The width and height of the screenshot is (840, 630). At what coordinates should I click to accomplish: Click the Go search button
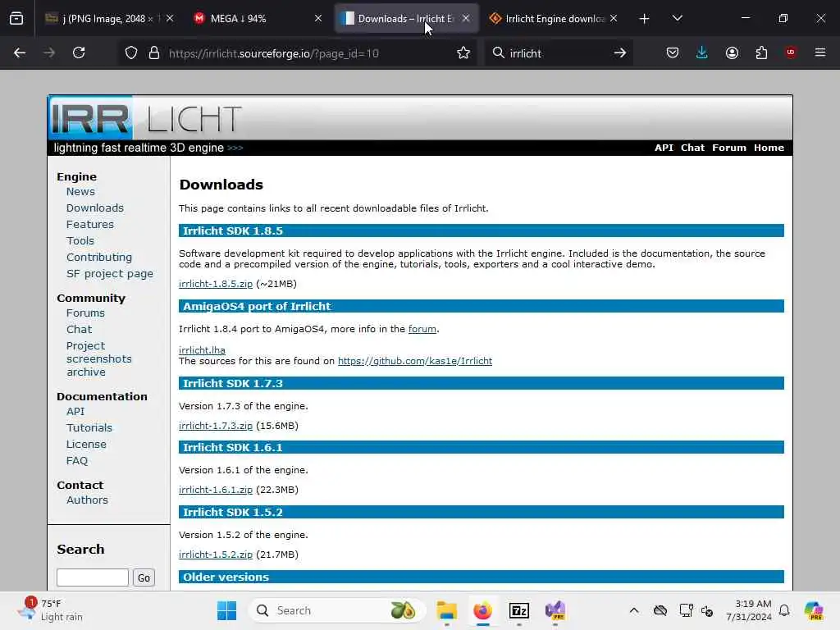(144, 577)
